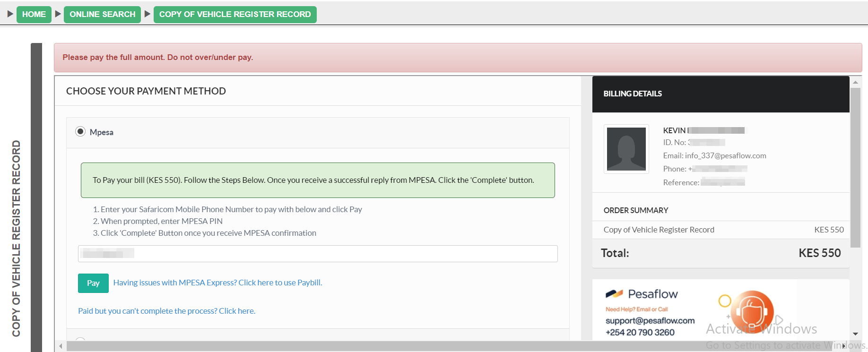Screen dimensions: 868x352
Task: Click the bold KES 550 total amount
Action: [820, 253]
